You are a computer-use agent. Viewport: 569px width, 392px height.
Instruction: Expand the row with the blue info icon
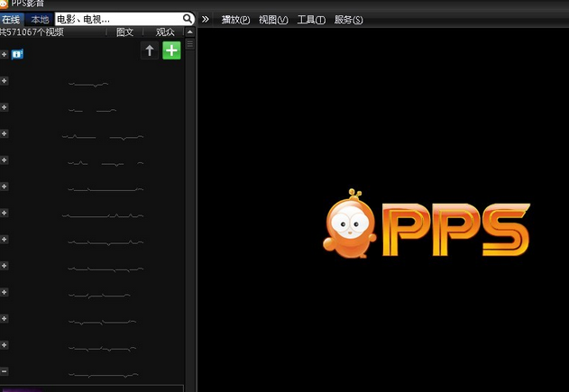click(4, 54)
